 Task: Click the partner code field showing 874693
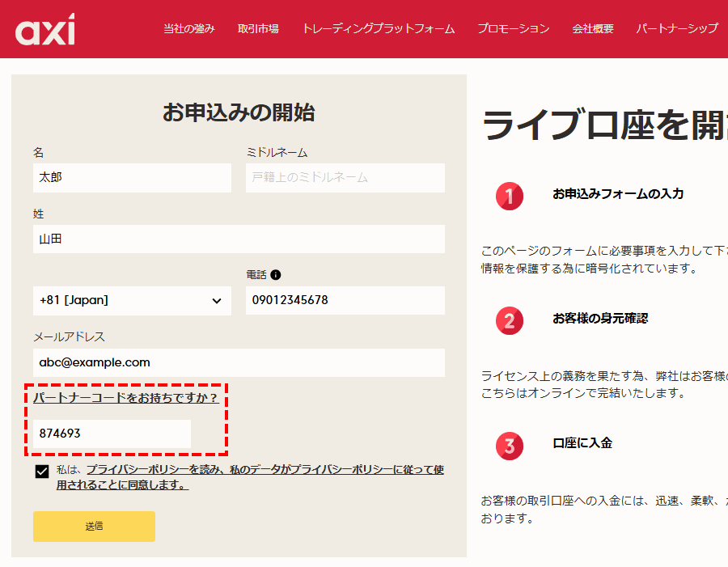coord(112,434)
